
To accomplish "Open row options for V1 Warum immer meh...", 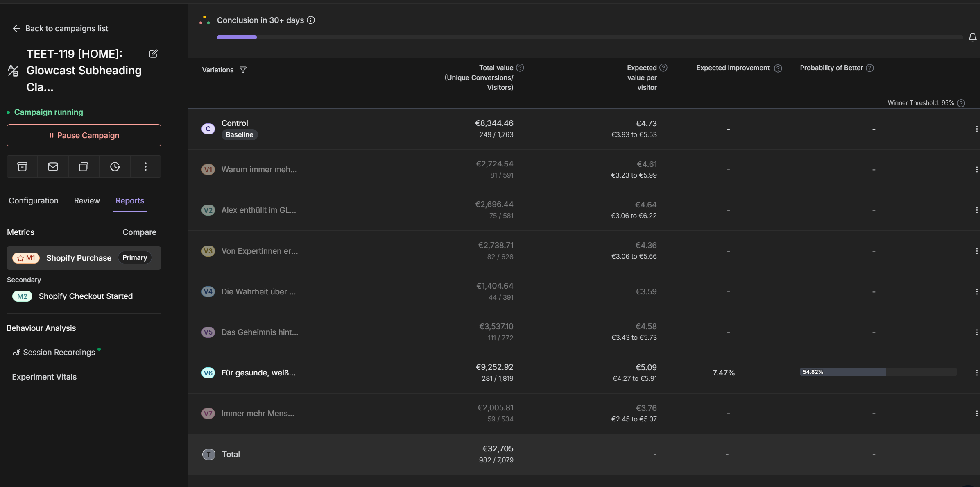I will point(976,169).
